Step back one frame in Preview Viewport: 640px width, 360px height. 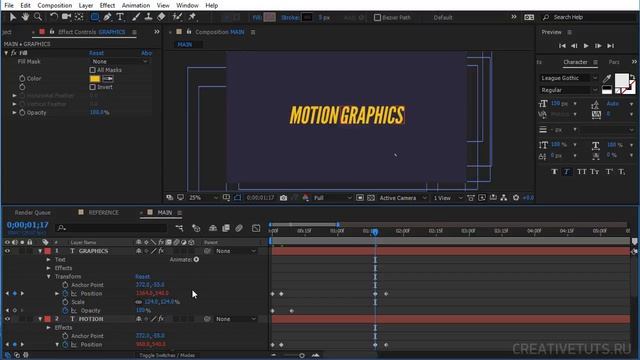tap(574, 46)
